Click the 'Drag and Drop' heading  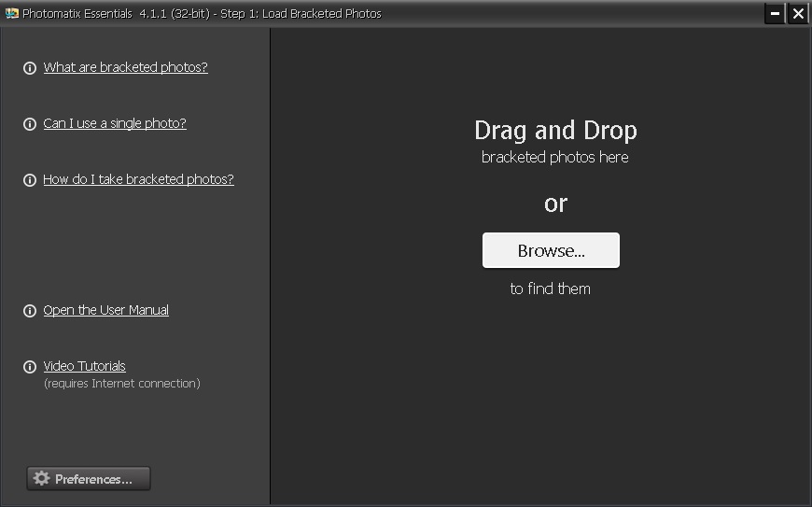[555, 131]
